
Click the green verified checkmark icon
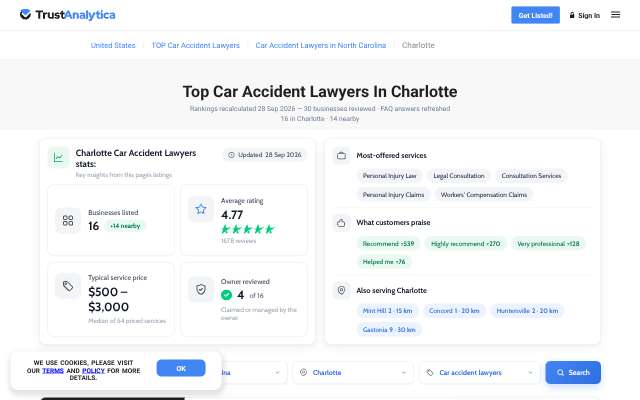pos(226,295)
